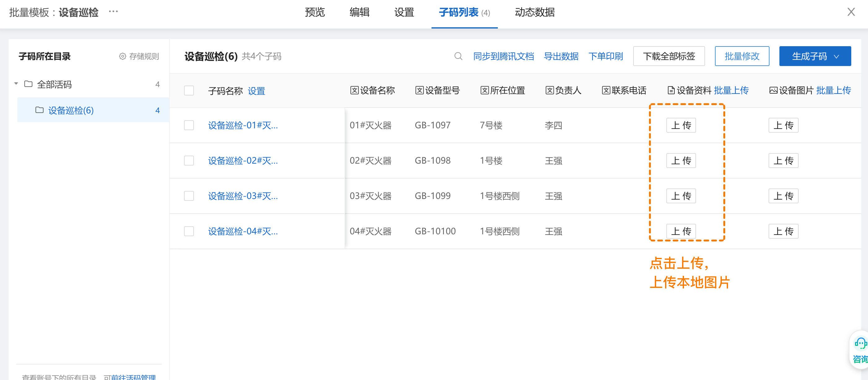Click the 设备型号 column field icon
The height and width of the screenshot is (380, 868).
pyautogui.click(x=419, y=91)
